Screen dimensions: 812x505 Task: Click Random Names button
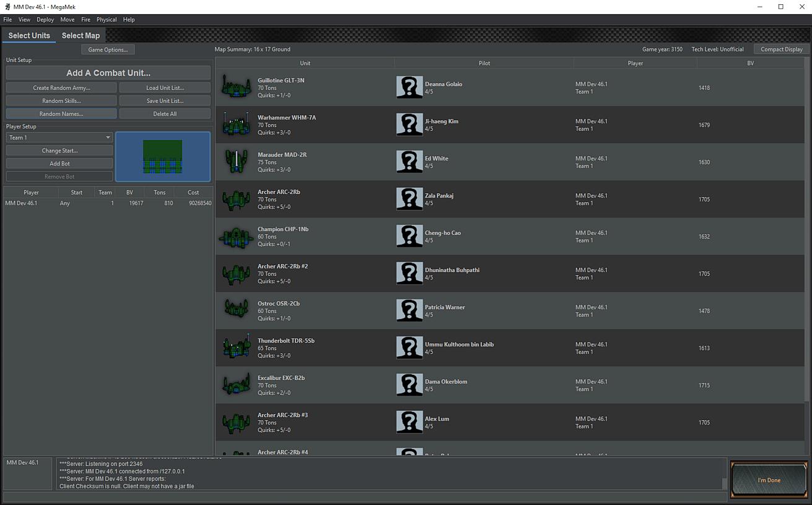coord(61,114)
